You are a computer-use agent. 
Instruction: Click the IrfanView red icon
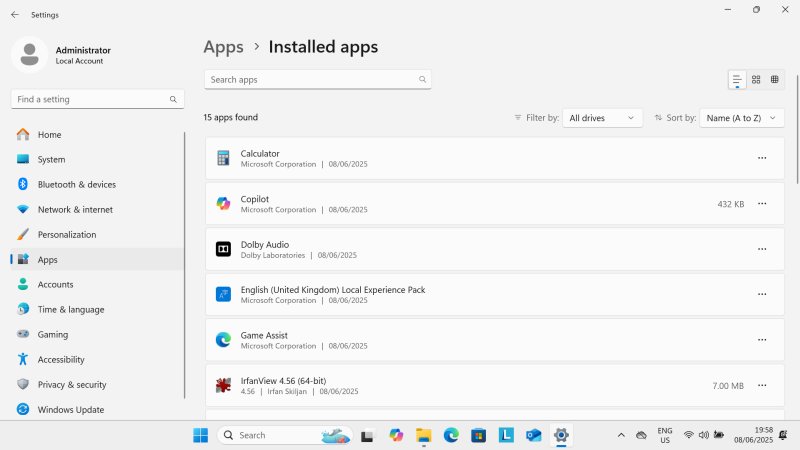coord(223,385)
